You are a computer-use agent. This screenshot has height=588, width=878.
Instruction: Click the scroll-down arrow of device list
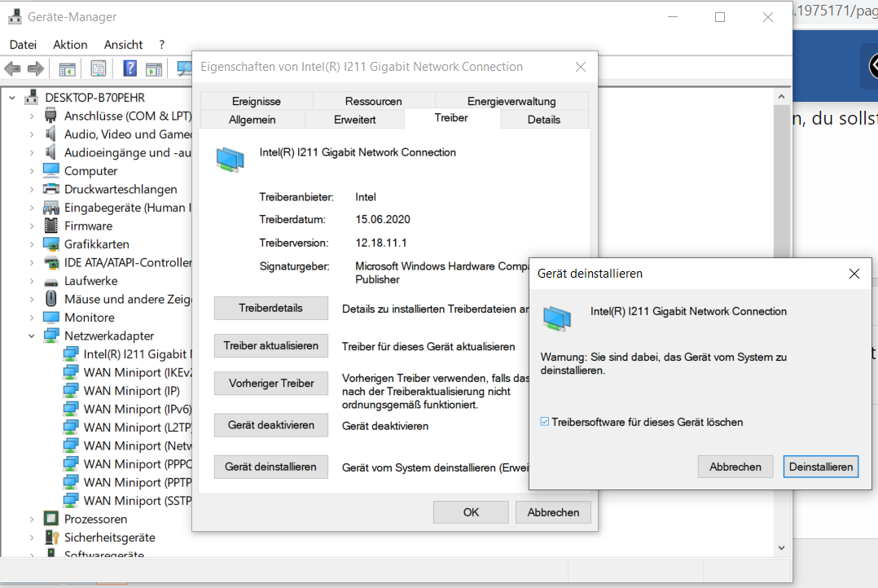(781, 547)
